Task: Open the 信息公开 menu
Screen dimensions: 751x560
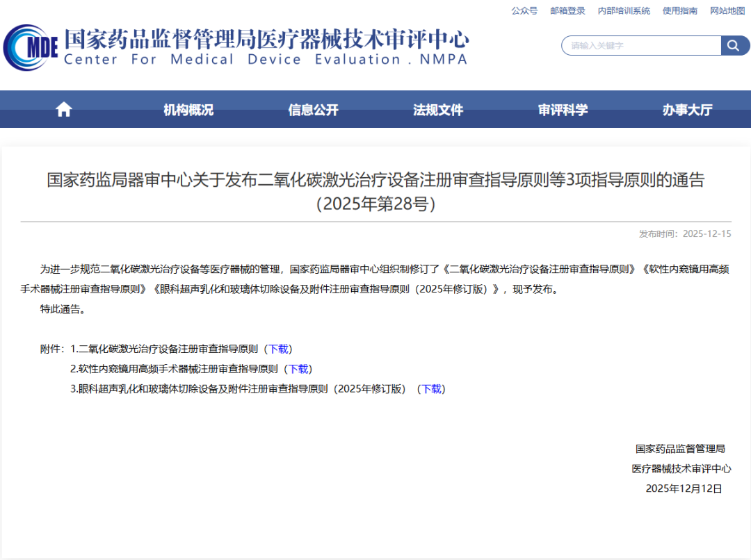Action: point(313,110)
